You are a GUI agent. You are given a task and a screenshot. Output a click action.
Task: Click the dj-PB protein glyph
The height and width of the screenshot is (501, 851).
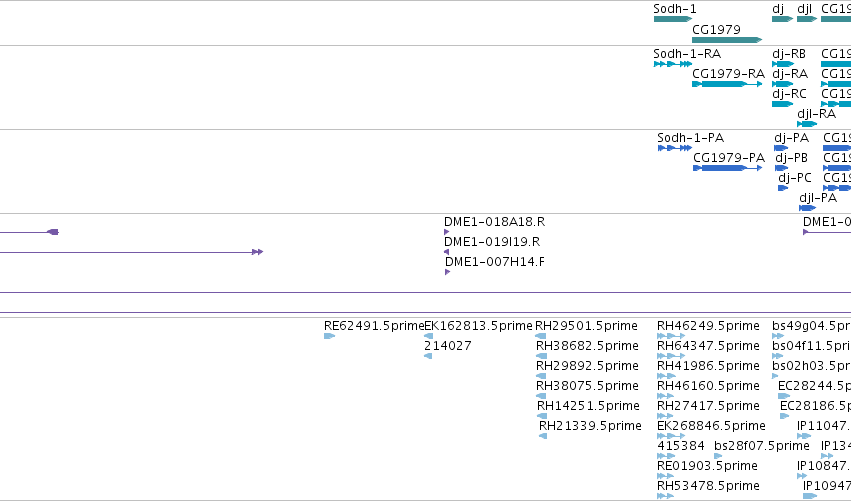tap(782, 168)
